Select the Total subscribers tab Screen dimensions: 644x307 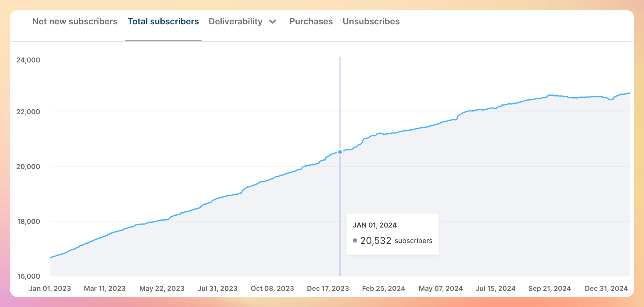163,21
